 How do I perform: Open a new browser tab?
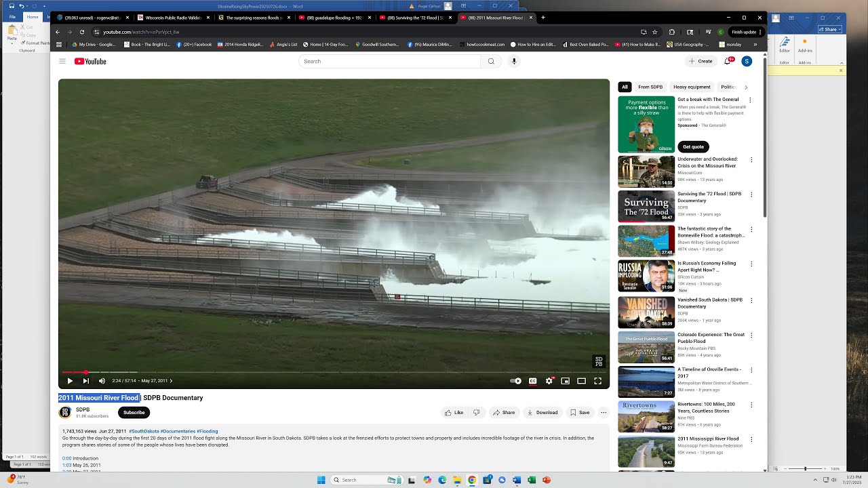pos(543,18)
